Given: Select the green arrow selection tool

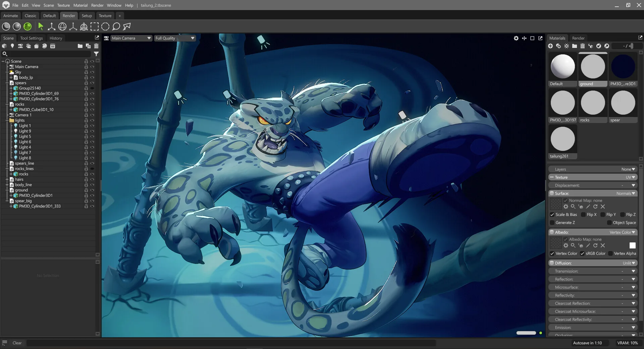Looking at the screenshot, I should (41, 26).
